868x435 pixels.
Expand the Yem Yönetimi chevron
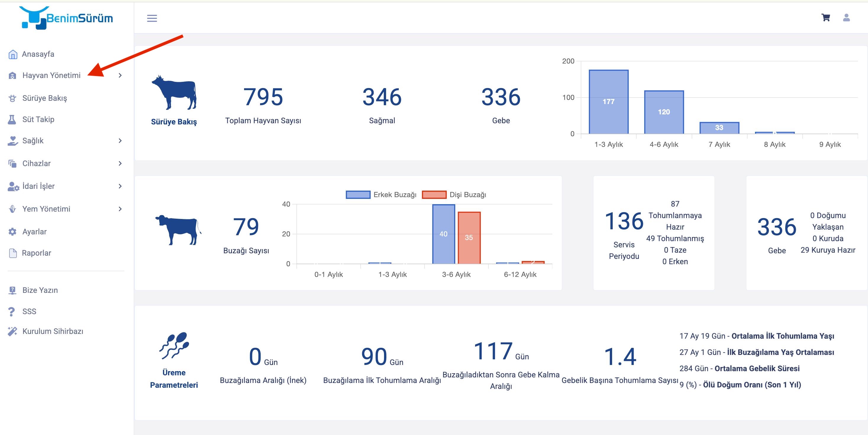coord(120,209)
